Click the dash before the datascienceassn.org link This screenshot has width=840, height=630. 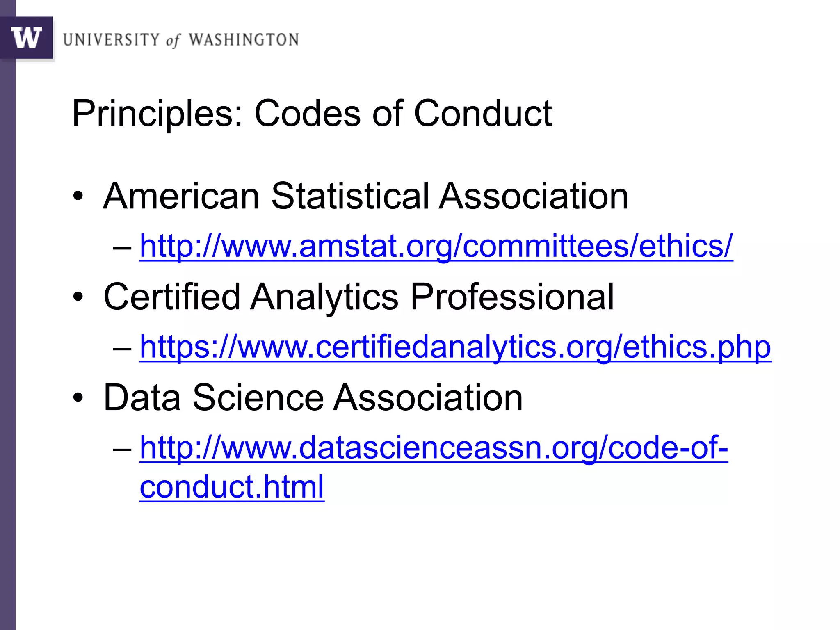coord(122,449)
